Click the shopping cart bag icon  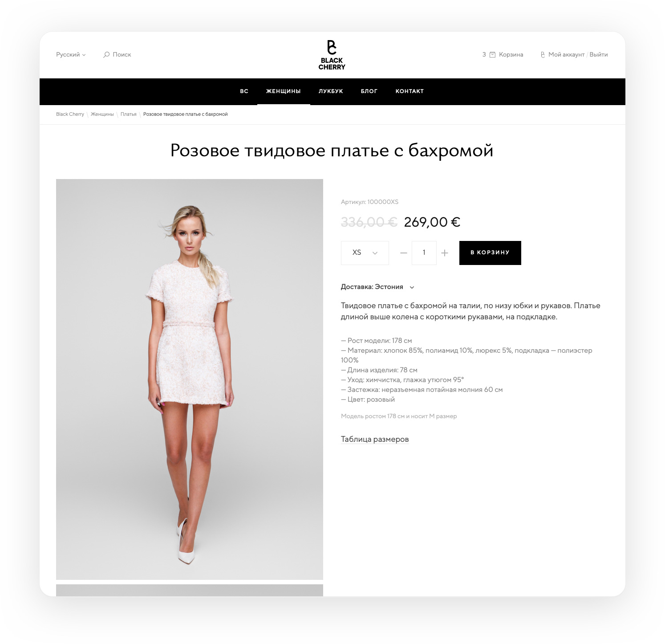(x=492, y=55)
